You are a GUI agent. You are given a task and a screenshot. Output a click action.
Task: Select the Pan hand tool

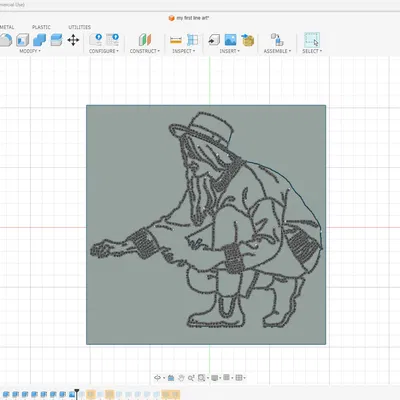[181, 378]
